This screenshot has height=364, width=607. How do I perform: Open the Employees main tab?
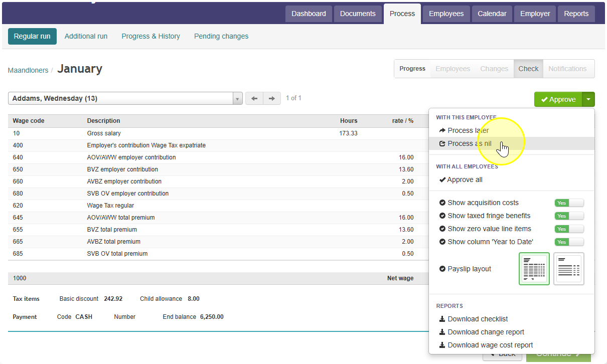[x=446, y=14]
